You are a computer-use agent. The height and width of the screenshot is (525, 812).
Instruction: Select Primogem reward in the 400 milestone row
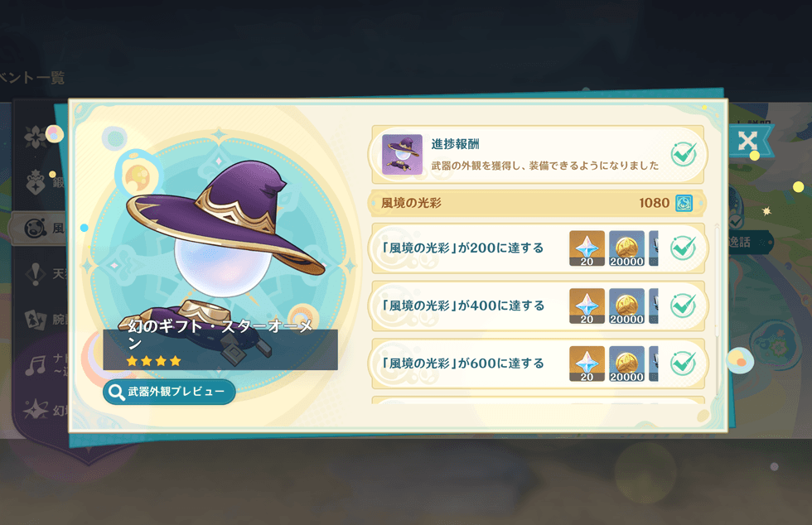pos(587,306)
